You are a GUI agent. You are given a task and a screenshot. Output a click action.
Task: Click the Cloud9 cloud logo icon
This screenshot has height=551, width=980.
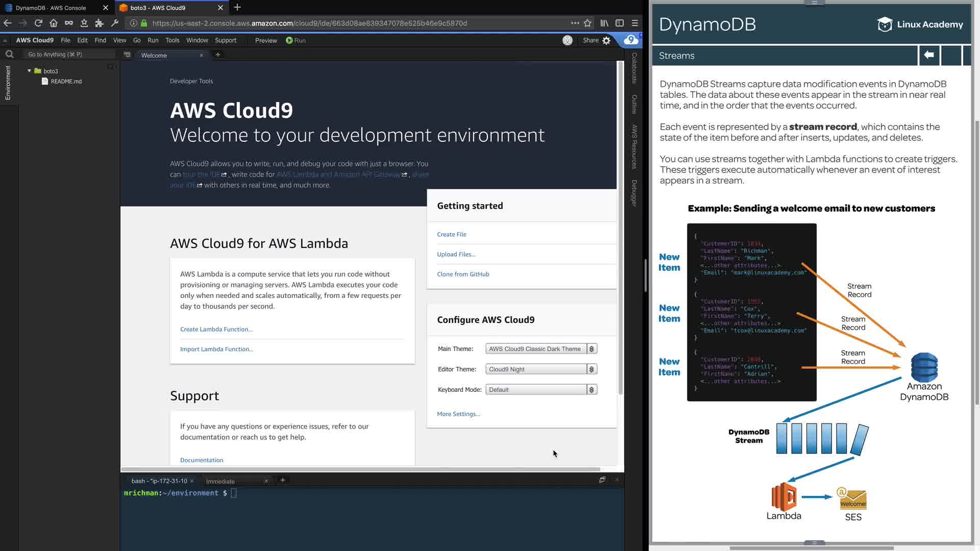point(631,40)
